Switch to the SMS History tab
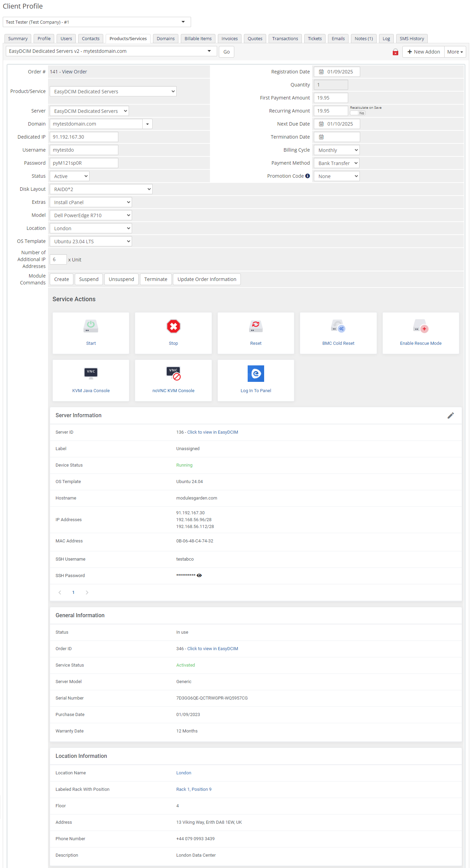 pyautogui.click(x=412, y=38)
